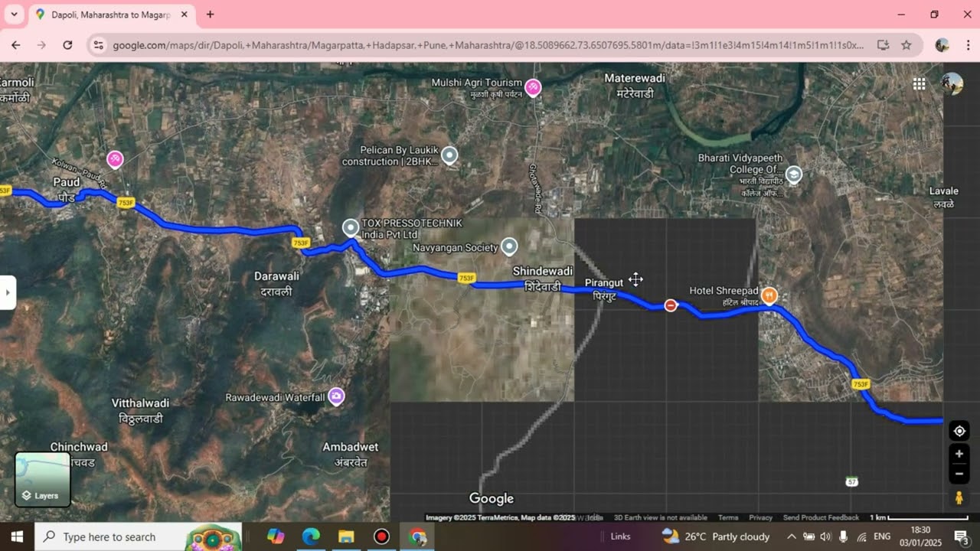
Task: Click the Google logo on map
Action: pos(491,499)
